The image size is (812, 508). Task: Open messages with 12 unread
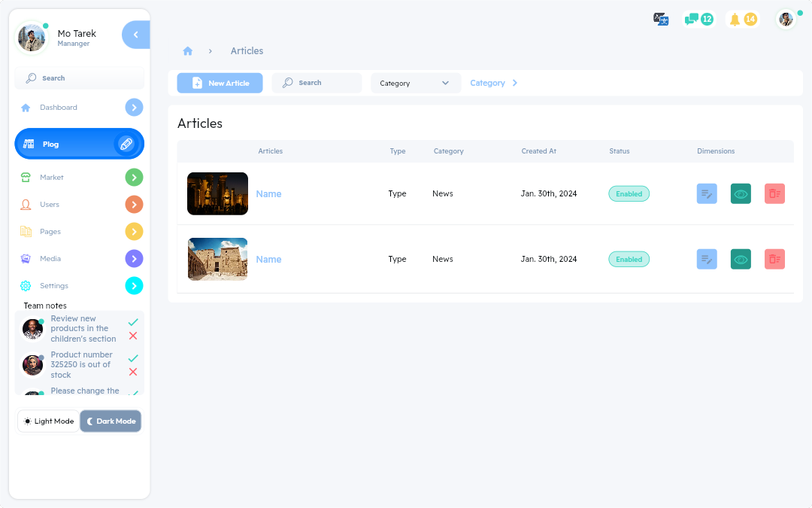coord(698,19)
